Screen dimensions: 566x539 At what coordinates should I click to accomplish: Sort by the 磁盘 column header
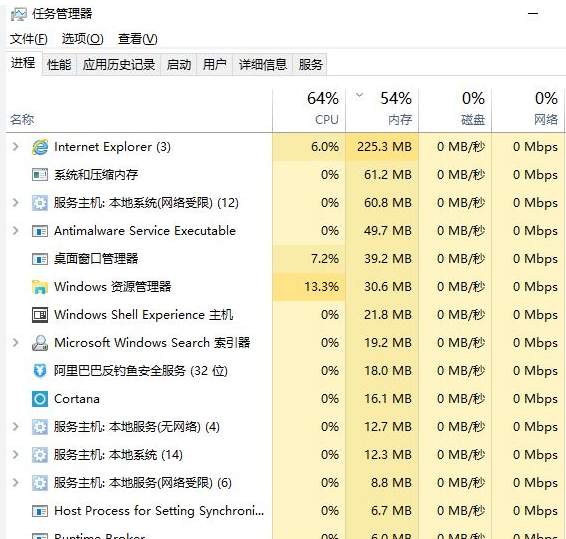pos(455,110)
